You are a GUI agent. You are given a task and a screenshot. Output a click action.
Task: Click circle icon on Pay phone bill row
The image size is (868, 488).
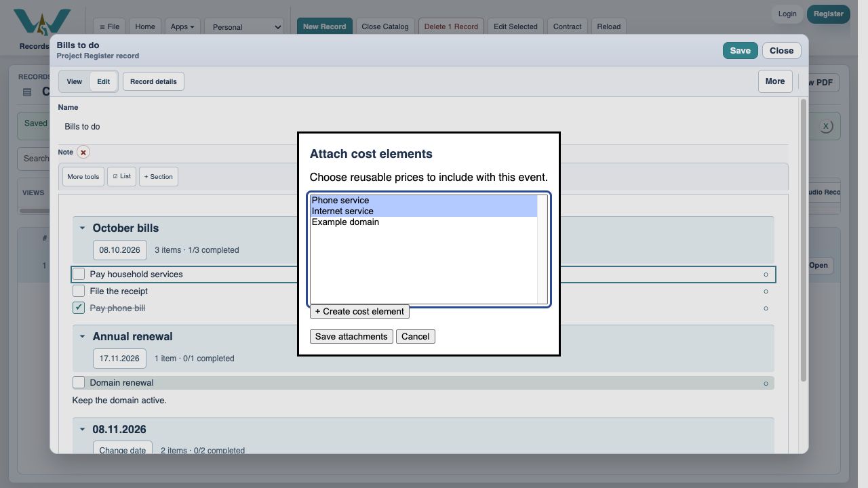click(766, 308)
